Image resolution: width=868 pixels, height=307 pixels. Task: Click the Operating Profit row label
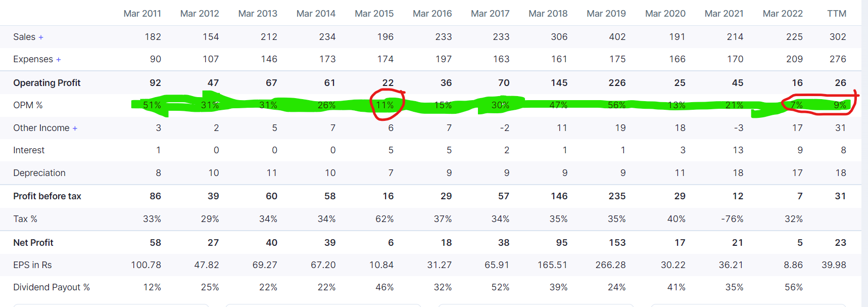pos(47,83)
